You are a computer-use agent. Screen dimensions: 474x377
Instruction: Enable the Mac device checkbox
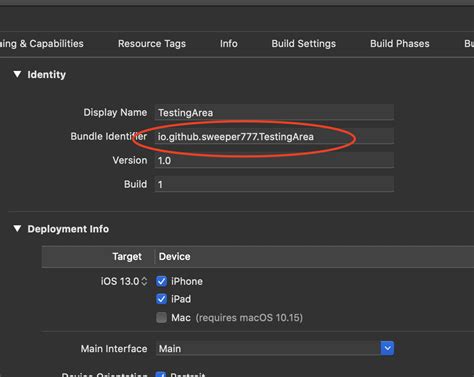click(161, 317)
